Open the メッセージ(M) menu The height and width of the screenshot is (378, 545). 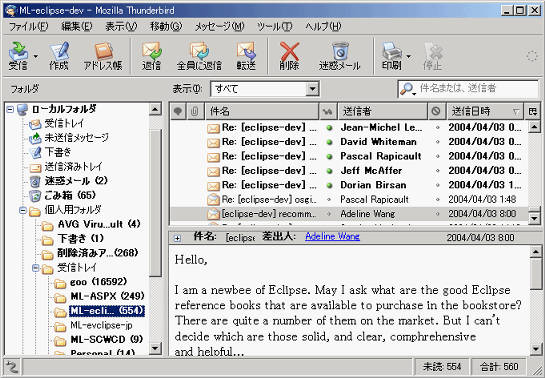219,26
